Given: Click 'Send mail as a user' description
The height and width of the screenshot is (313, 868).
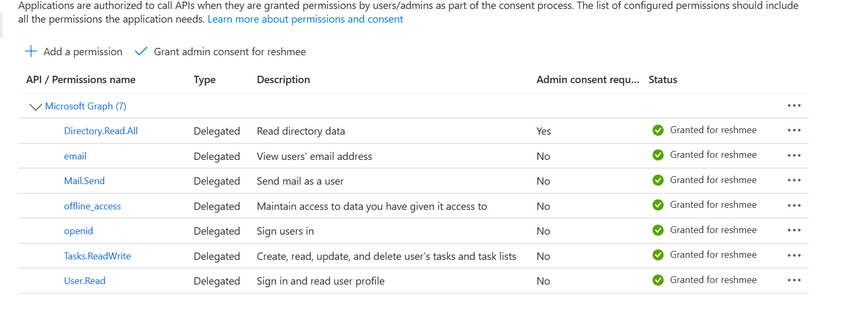Looking at the screenshot, I should click(x=300, y=181).
